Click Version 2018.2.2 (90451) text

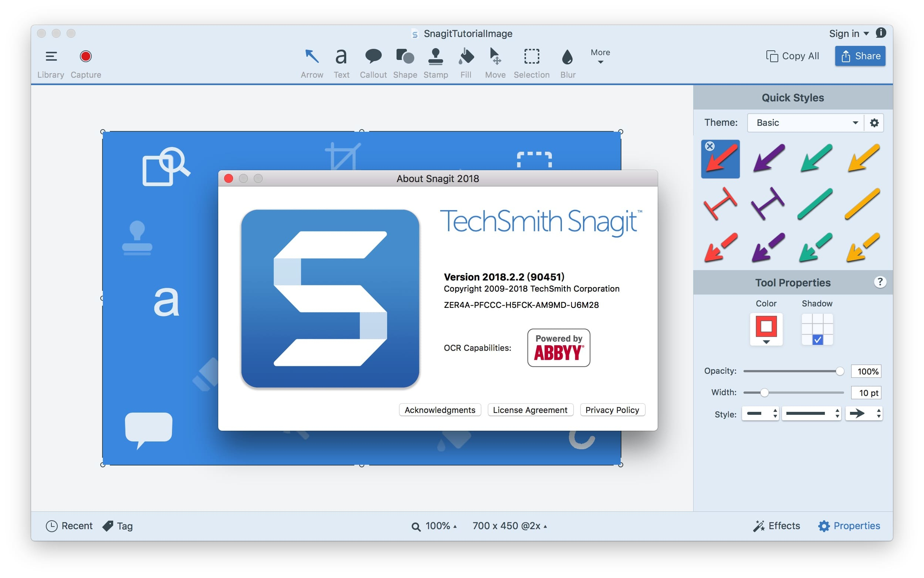click(504, 277)
